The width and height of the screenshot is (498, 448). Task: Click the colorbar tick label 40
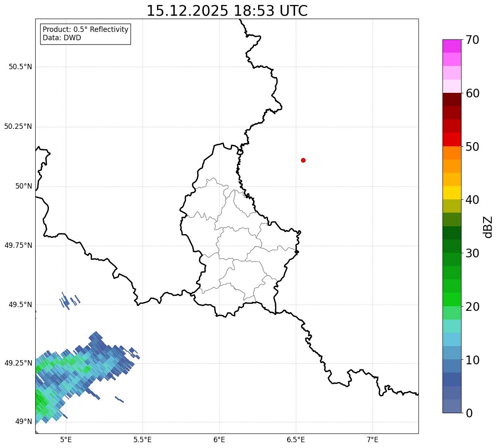point(472,200)
